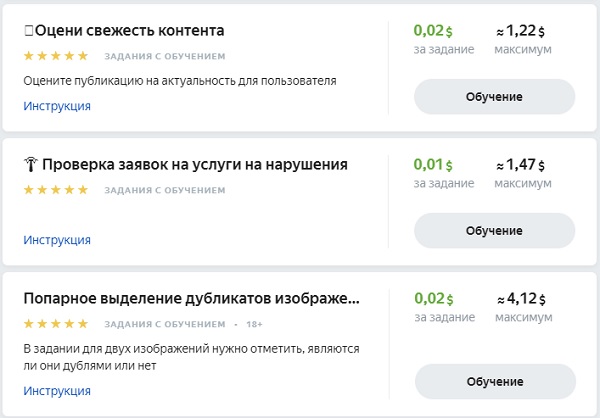Screen dimensions: 600x418
Task: Start Обучение for Попарное выделение дубликатов
Action: 495,382
